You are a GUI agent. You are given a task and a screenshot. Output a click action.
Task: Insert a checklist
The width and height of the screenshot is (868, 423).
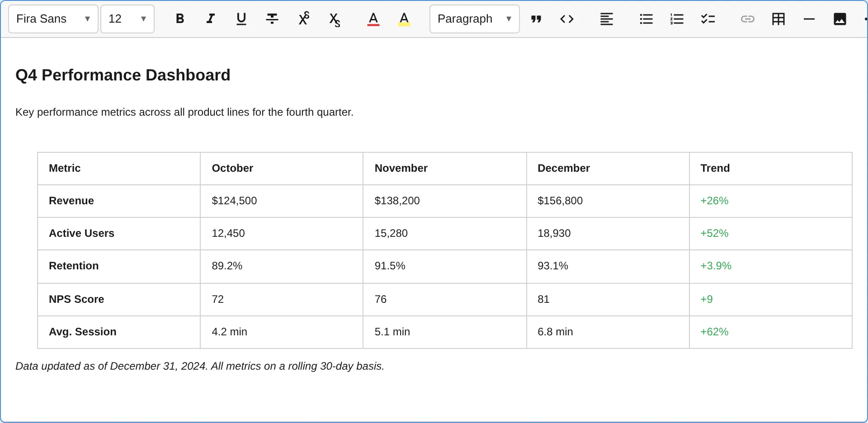tap(708, 19)
